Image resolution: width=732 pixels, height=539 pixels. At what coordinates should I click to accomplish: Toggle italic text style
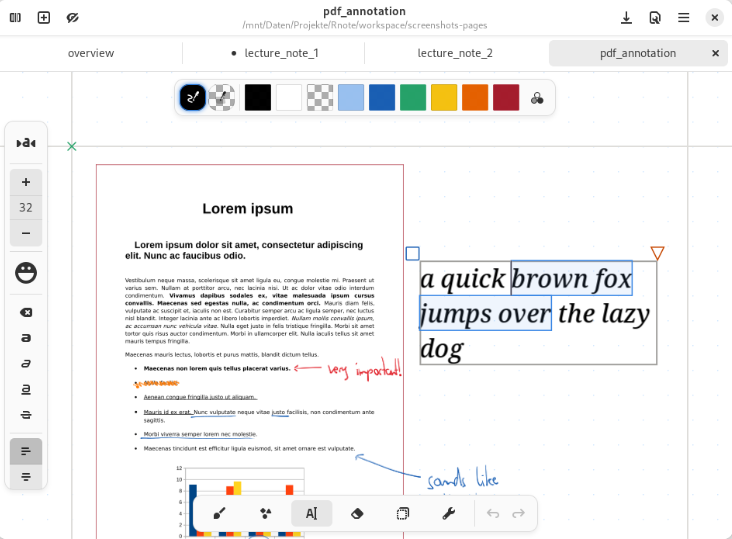coord(26,364)
